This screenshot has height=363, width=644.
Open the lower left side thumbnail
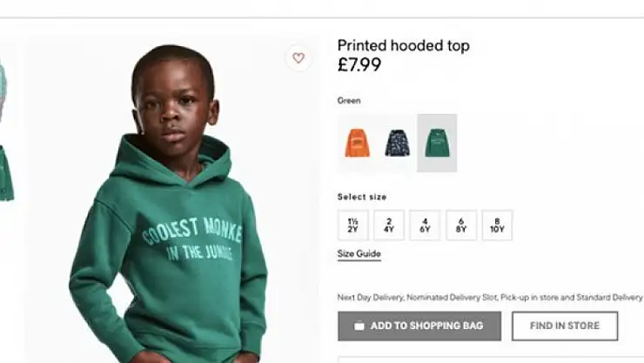coord(6,174)
